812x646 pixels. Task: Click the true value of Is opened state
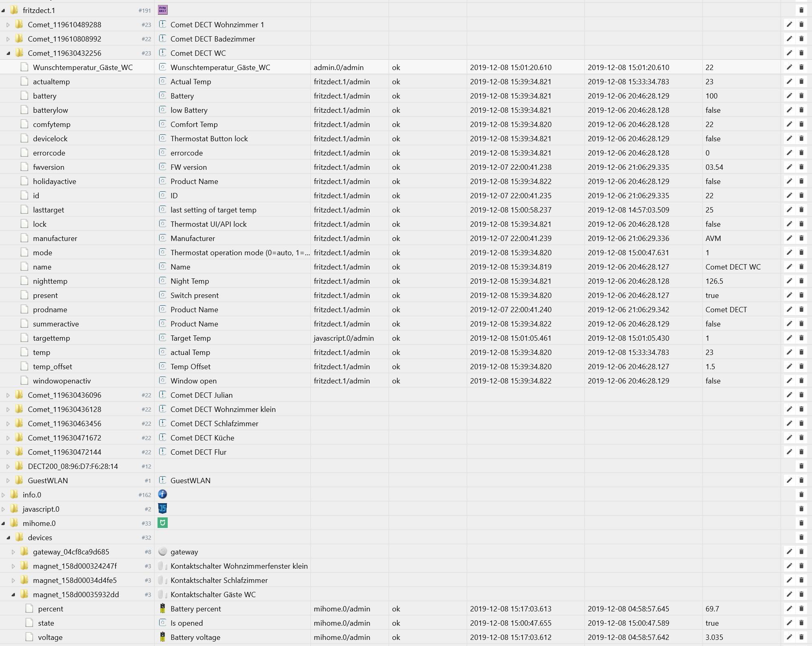click(712, 623)
